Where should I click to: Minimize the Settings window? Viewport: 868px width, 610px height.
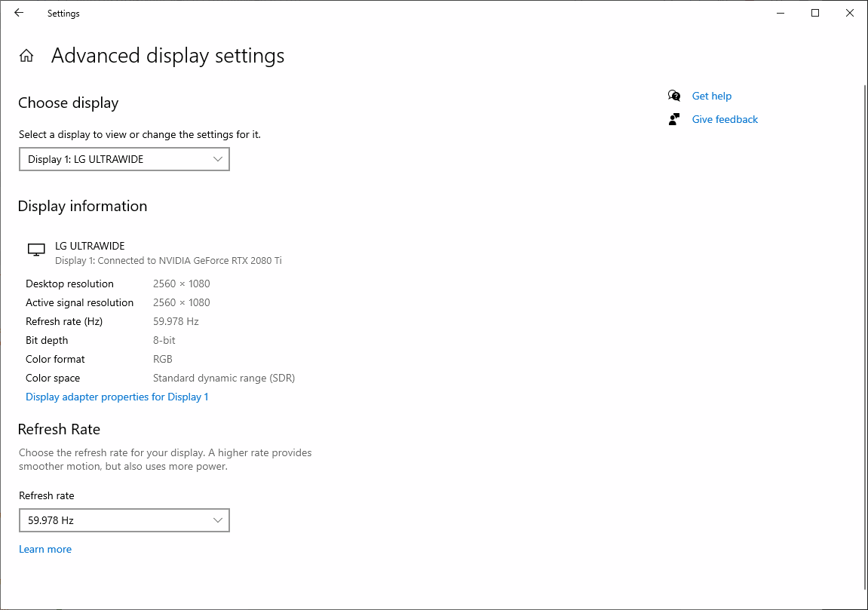pos(780,13)
